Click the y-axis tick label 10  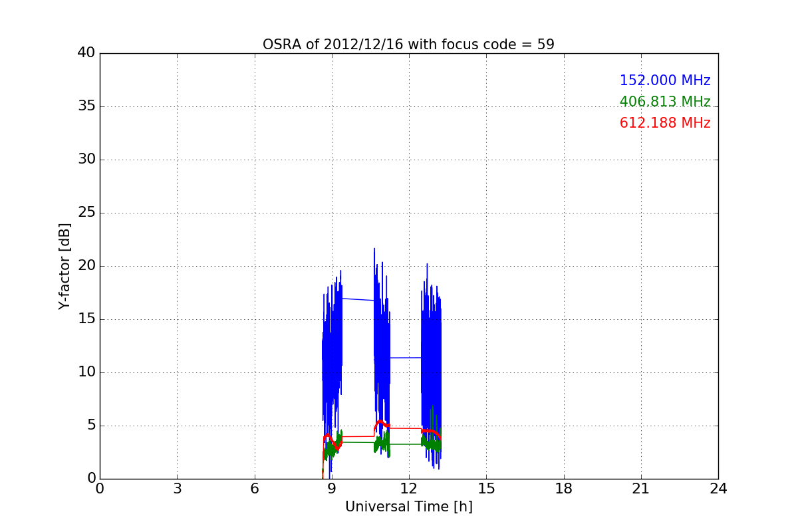pyautogui.click(x=86, y=372)
